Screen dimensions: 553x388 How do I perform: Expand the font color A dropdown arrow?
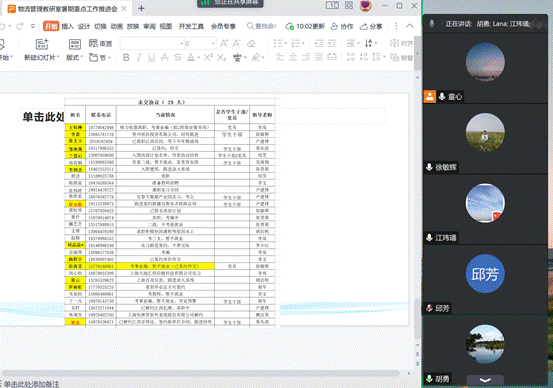[199, 57]
